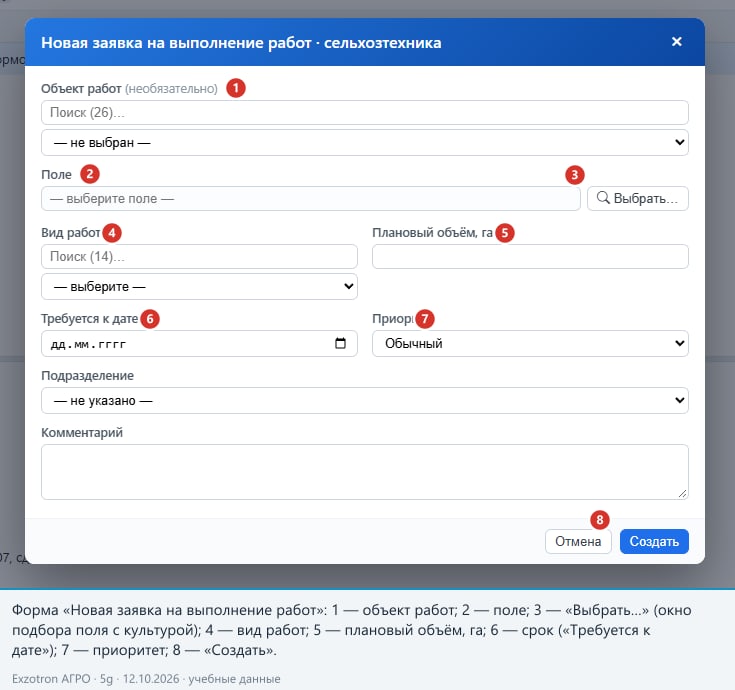The height and width of the screenshot is (690, 735).
Task: Click the «Выбрать…» field picker button
Action: pos(638,199)
